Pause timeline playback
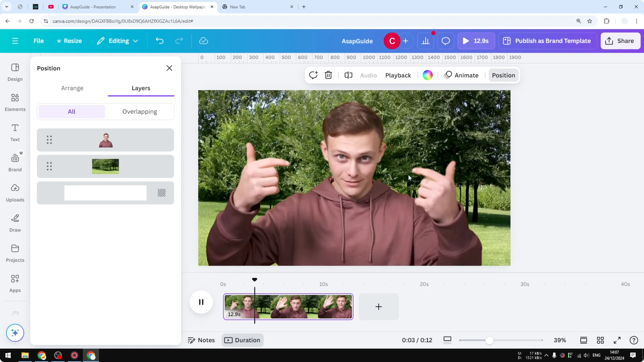Viewport: 644px width, 362px height. click(201, 302)
